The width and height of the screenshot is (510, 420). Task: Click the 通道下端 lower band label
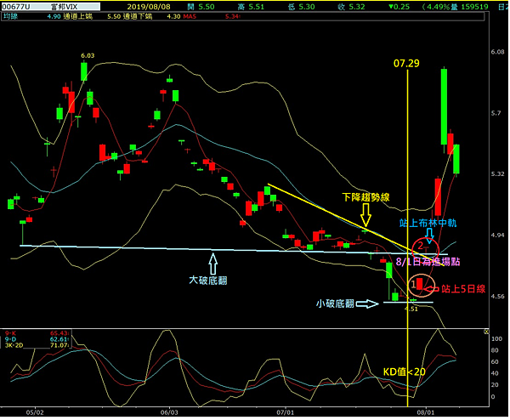click(138, 16)
